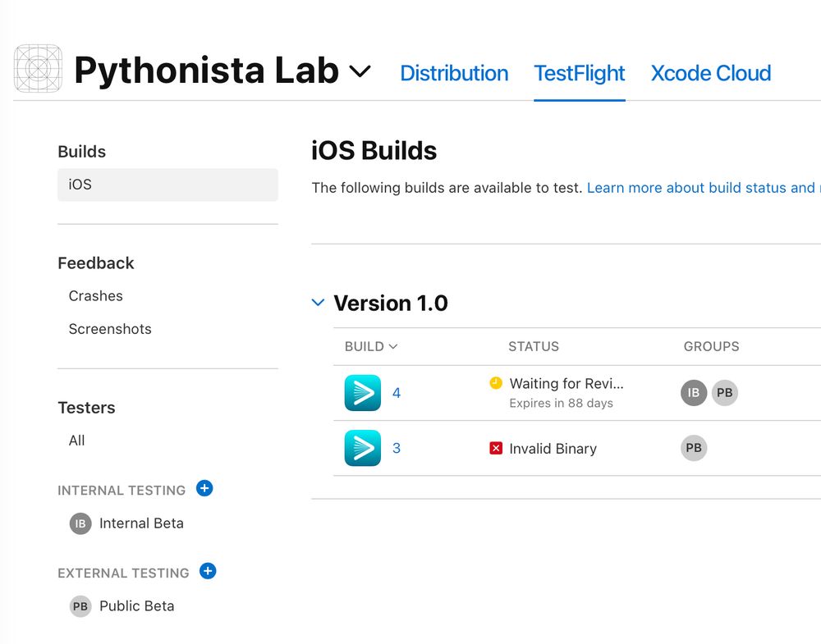Click Expires in 88 days text

(562, 404)
